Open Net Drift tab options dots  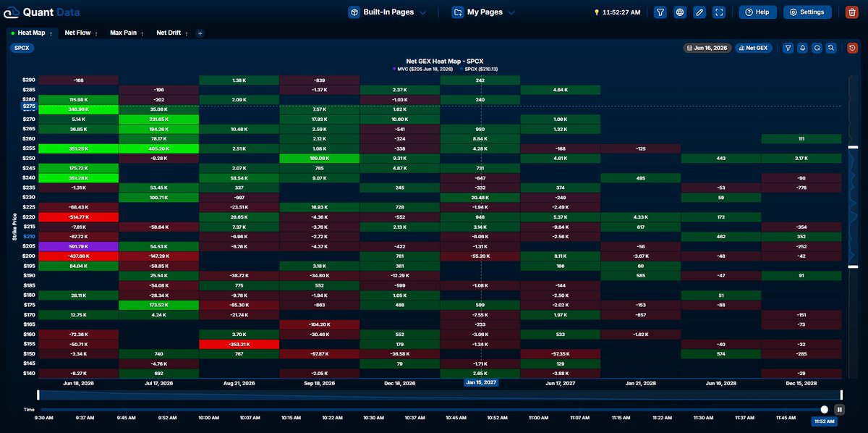tap(188, 33)
